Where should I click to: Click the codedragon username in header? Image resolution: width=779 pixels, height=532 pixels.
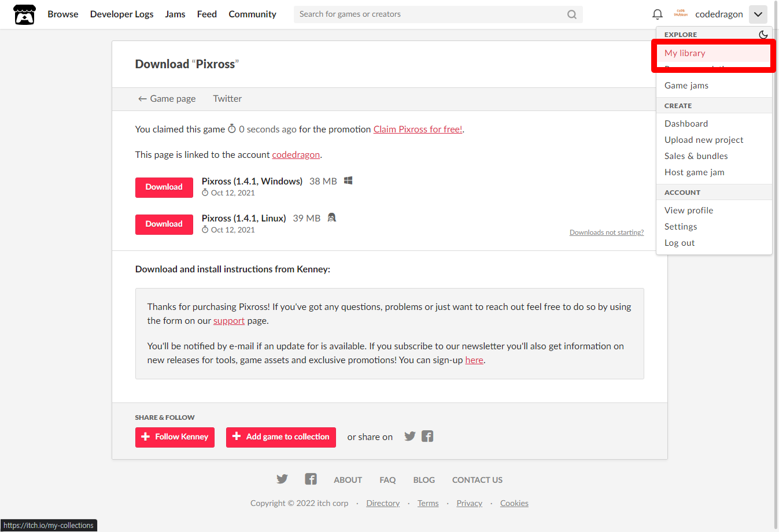point(719,14)
